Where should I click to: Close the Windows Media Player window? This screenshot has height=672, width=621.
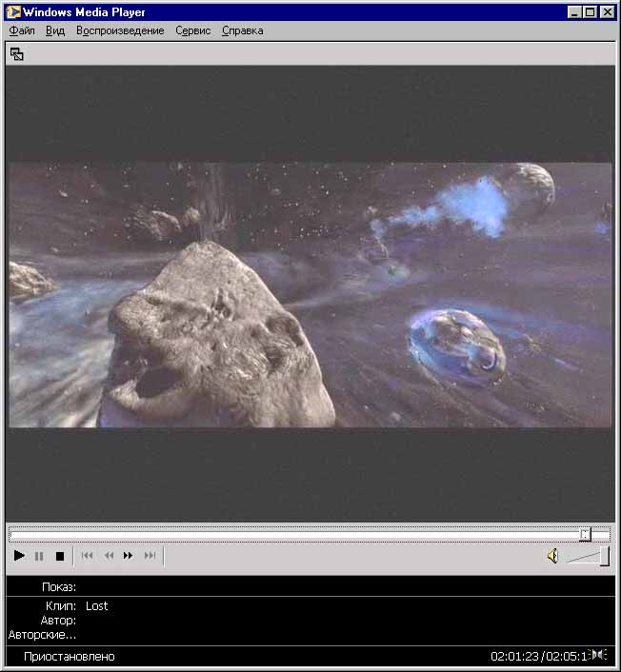tap(608, 12)
